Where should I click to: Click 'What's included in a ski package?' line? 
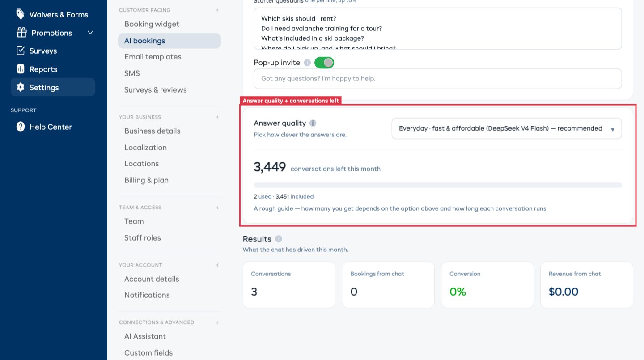[x=313, y=38]
